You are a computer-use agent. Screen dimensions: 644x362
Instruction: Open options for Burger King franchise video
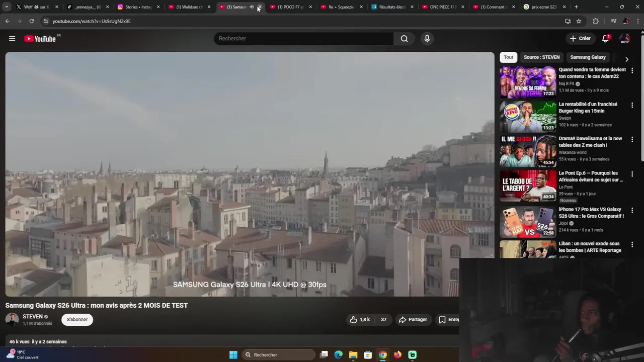pyautogui.click(x=632, y=105)
